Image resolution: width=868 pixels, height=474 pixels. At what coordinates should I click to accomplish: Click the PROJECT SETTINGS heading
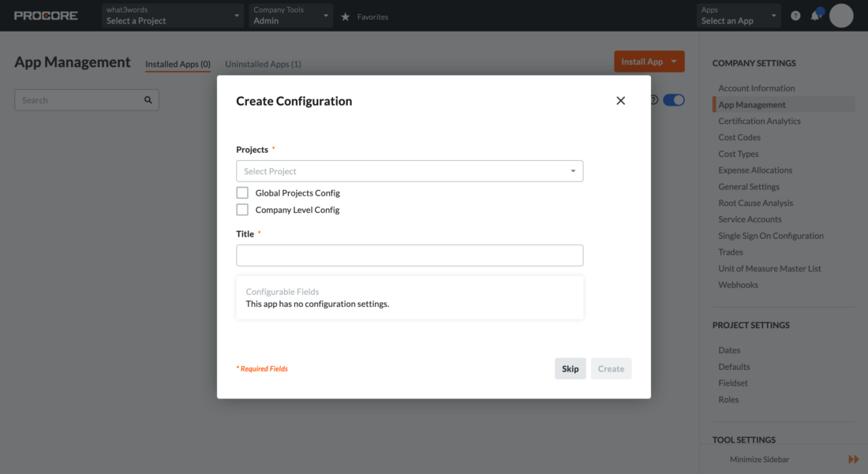coord(750,325)
